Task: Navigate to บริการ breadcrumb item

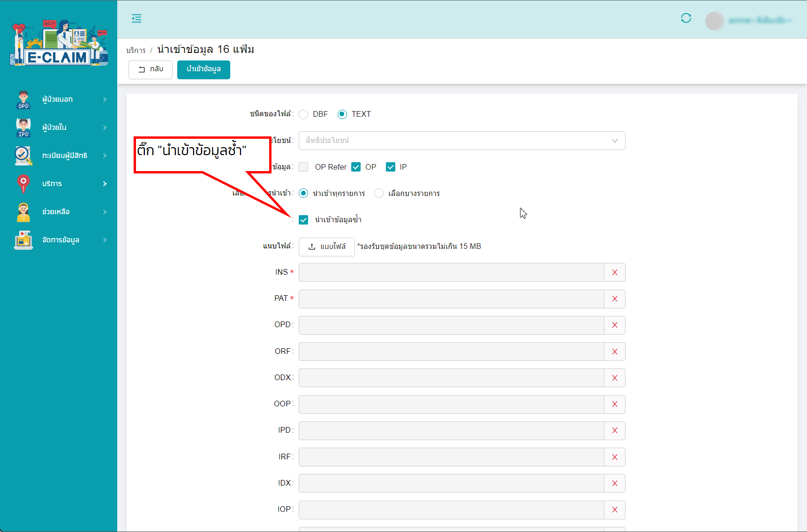Action: (136, 50)
